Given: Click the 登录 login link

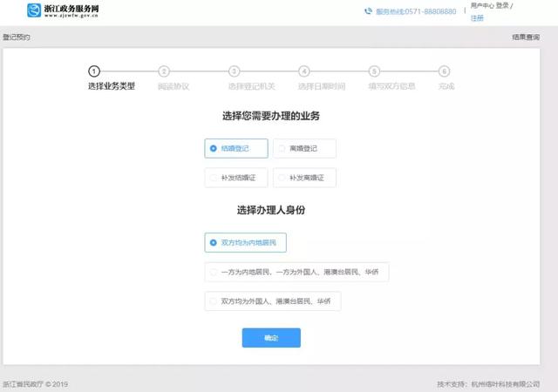Looking at the screenshot, I should (x=502, y=5).
